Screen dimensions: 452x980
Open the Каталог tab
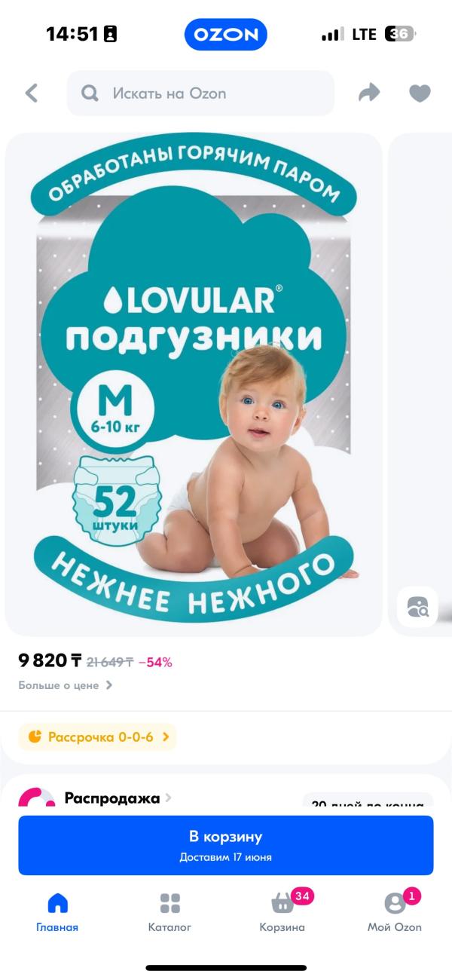[x=169, y=912]
